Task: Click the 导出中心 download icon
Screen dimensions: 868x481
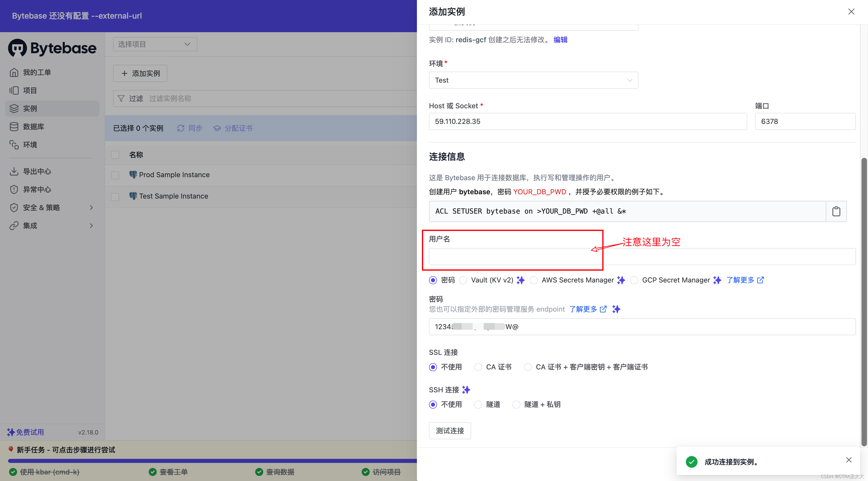Action: point(14,172)
